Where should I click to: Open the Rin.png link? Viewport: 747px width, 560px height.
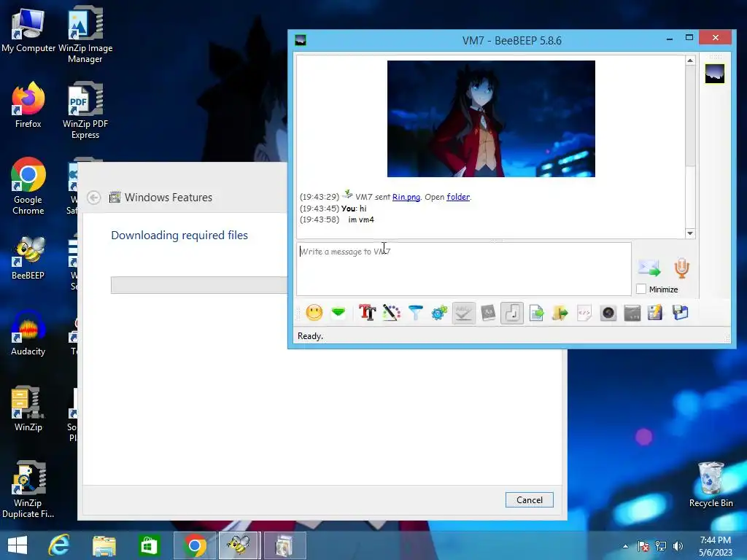tap(406, 197)
